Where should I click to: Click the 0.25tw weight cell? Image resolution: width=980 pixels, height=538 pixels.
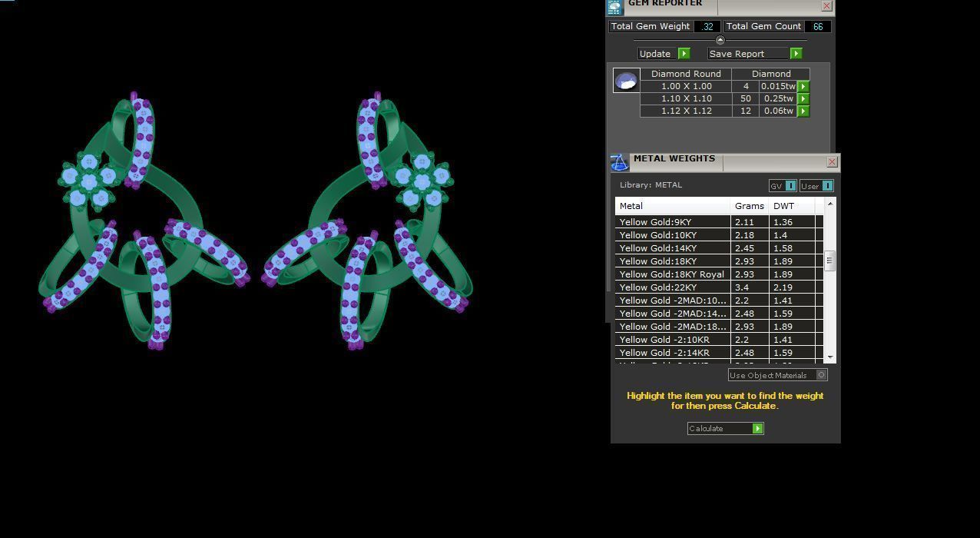778,99
